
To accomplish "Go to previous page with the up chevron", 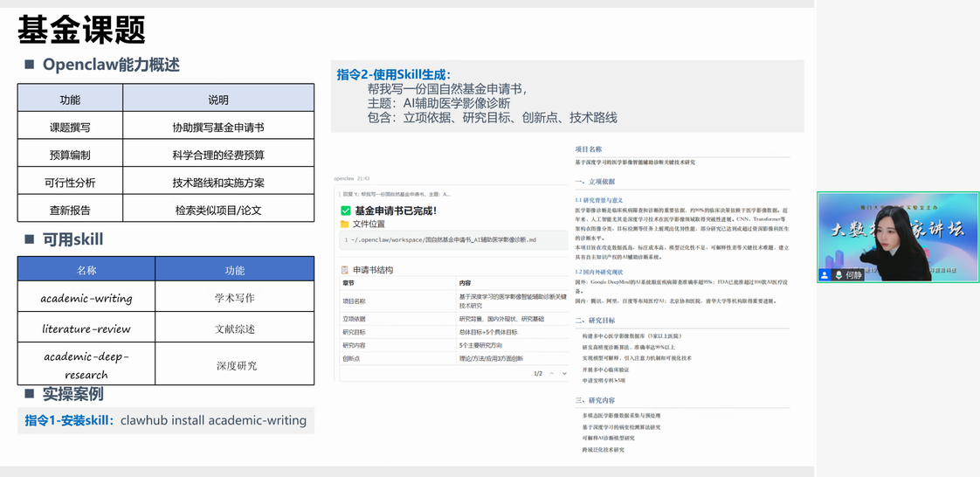I will [x=550, y=373].
